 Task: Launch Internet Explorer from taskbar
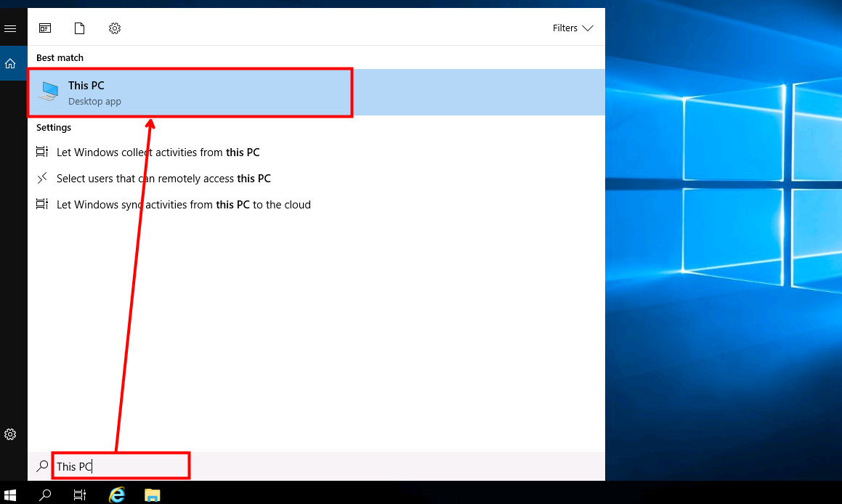click(116, 495)
